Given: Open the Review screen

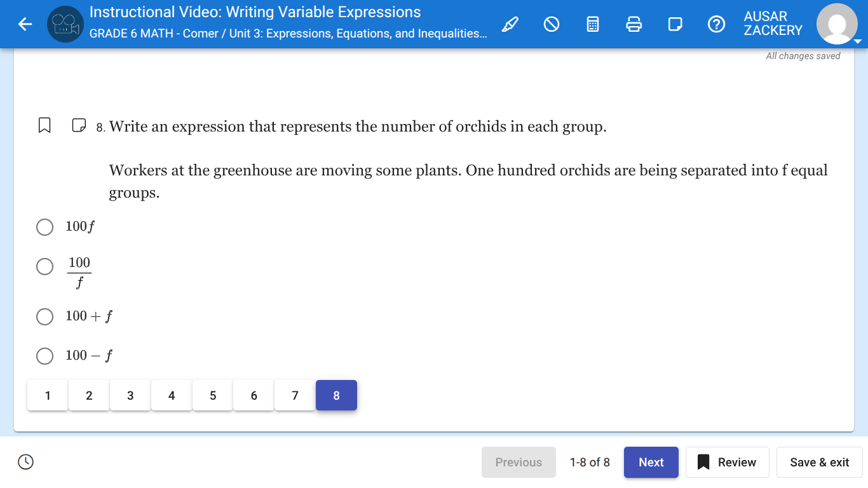Looking at the screenshot, I should (x=727, y=462).
